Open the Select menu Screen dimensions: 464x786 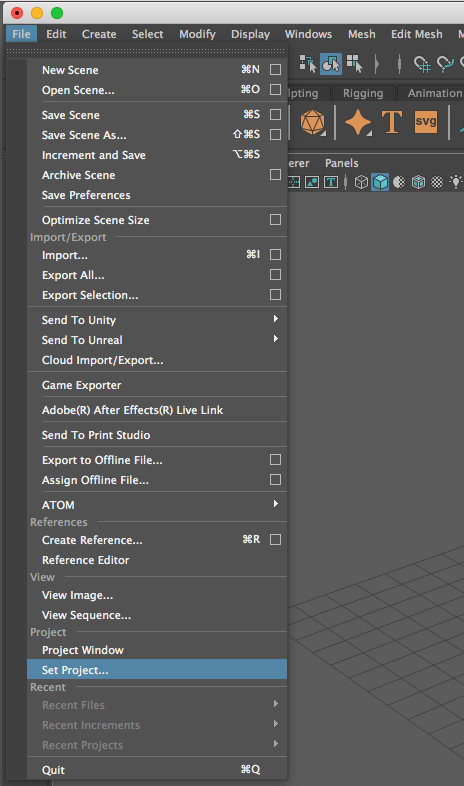[x=147, y=34]
